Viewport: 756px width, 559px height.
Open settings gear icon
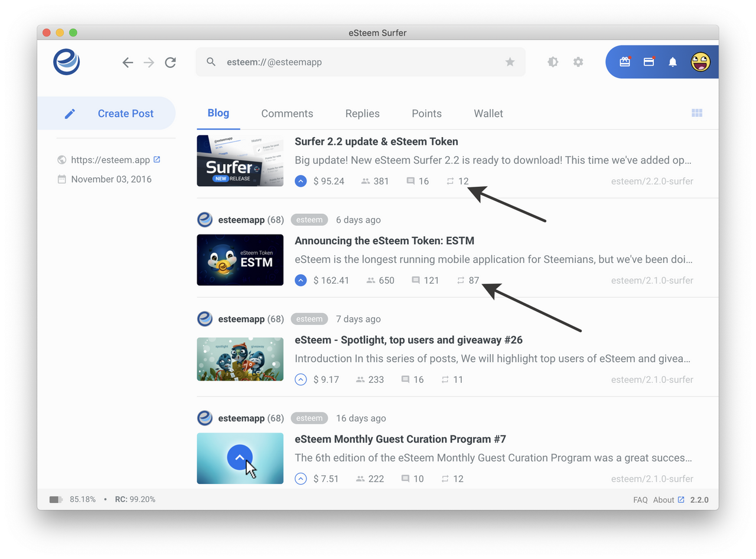[578, 61]
